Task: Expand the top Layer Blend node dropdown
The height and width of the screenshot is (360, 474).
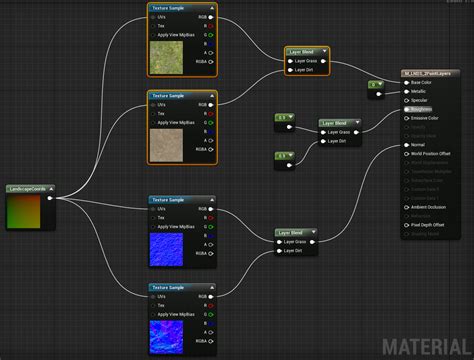Action: (324, 51)
